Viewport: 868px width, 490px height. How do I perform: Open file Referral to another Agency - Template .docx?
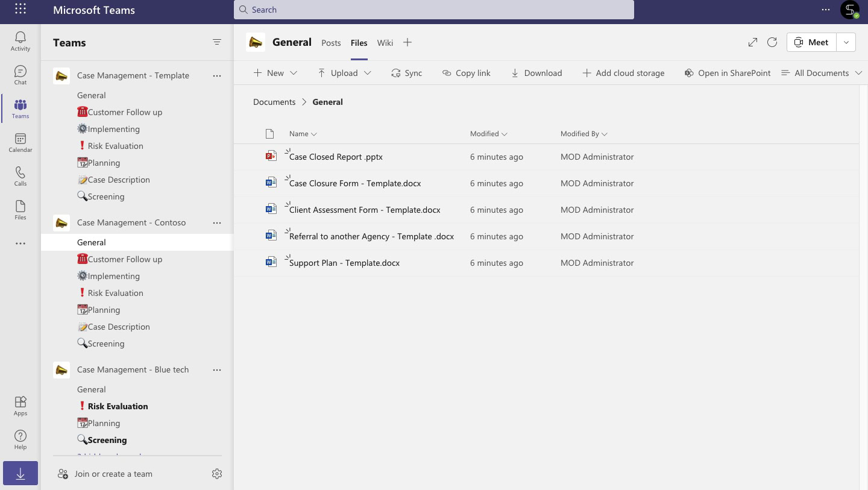pos(371,236)
